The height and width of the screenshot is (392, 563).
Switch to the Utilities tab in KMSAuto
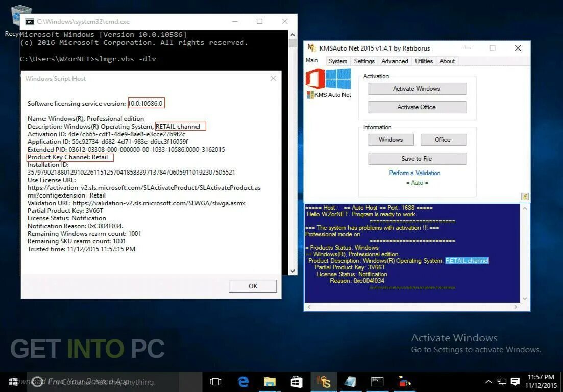(x=424, y=61)
